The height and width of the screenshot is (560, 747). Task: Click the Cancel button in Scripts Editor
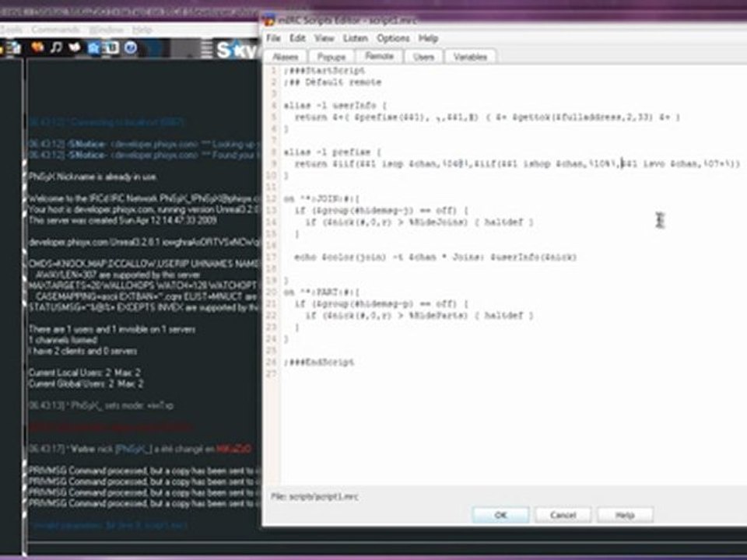(x=563, y=515)
